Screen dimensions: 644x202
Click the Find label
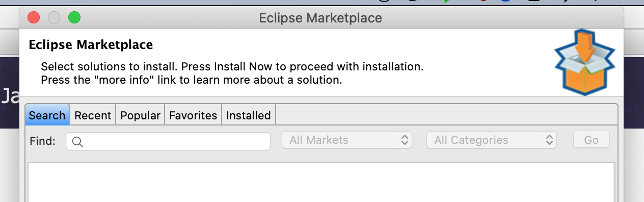(x=43, y=141)
